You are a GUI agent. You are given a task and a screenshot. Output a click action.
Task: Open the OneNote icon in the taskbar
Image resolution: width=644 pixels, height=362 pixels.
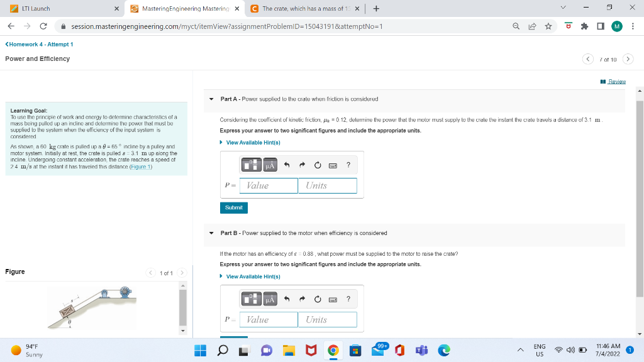pos(400,349)
